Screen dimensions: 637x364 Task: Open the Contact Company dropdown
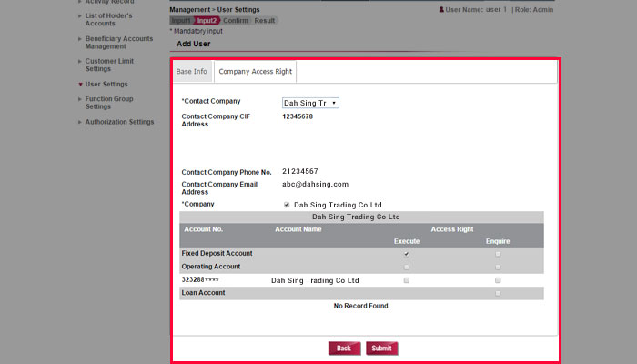tap(310, 103)
